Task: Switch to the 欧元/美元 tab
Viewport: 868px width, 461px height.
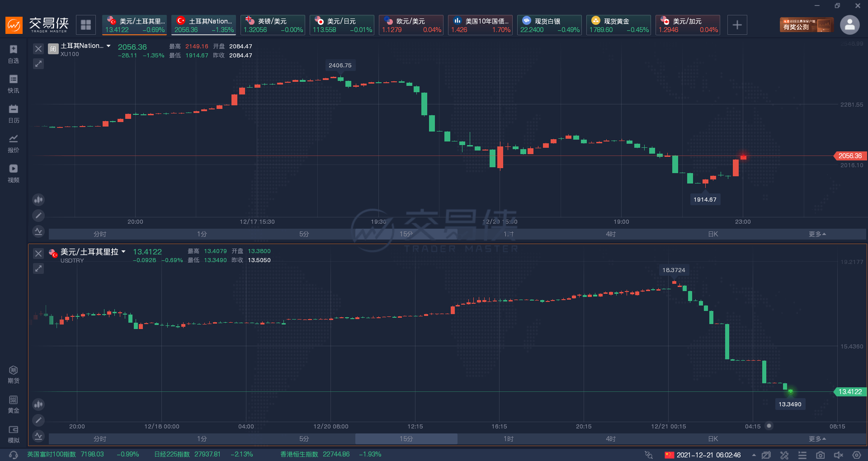Action: [411, 25]
